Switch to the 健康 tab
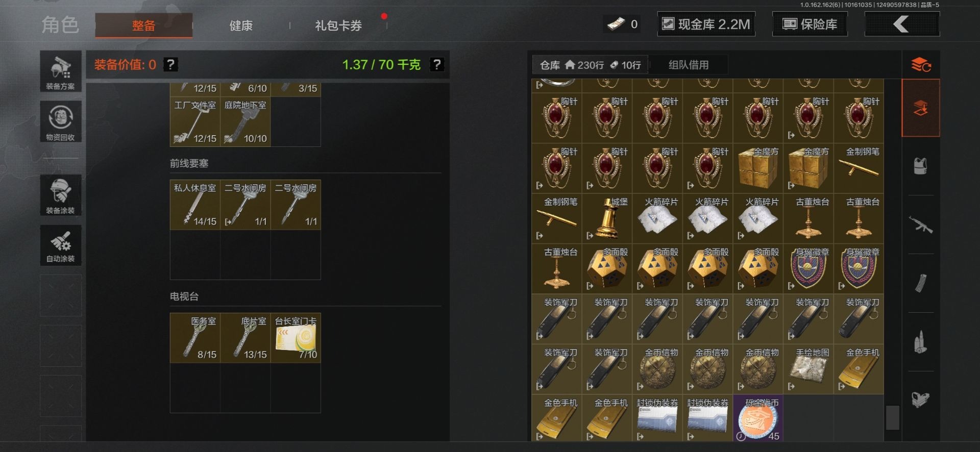This screenshot has height=452, width=980. 241,26
